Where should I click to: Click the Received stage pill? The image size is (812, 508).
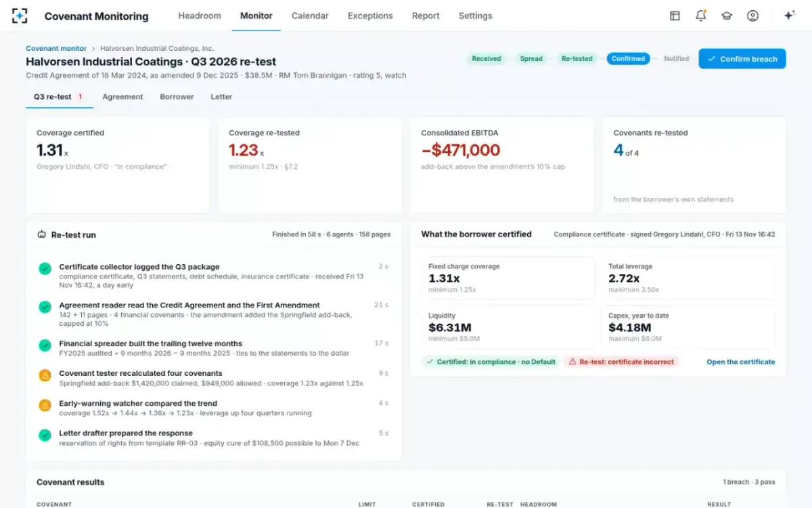point(487,59)
